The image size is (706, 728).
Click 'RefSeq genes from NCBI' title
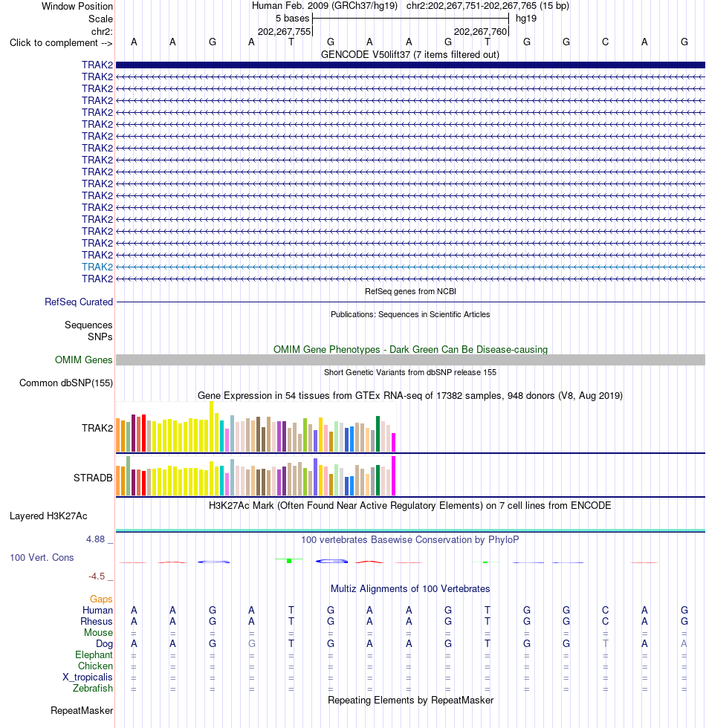[410, 291]
